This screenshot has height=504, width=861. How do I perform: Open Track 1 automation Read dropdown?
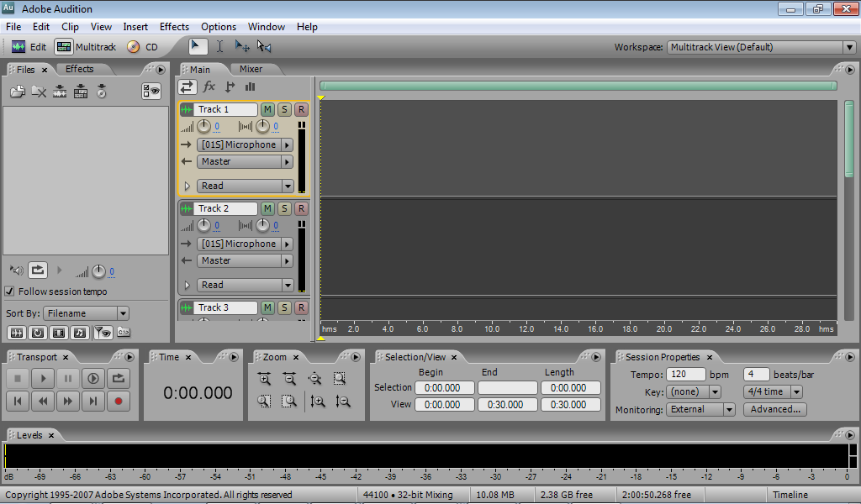pyautogui.click(x=245, y=186)
